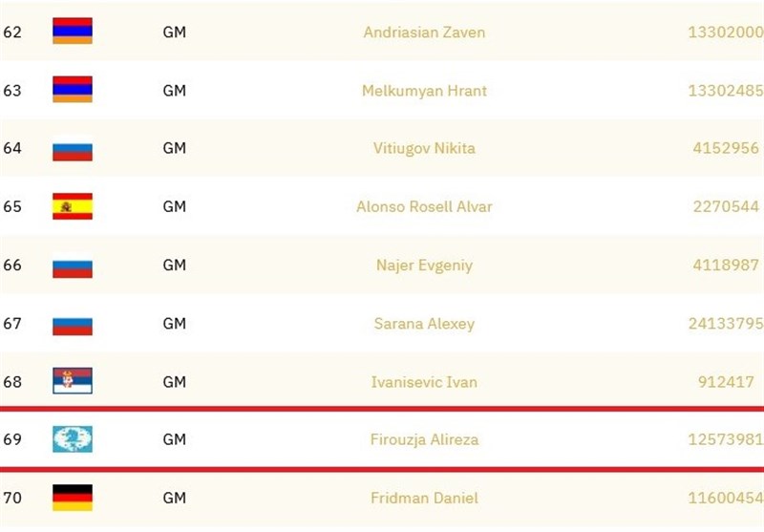This screenshot has width=764, height=532.
Task: Click the Armenian flag beside Melkumyan Hrant
Action: (72, 90)
